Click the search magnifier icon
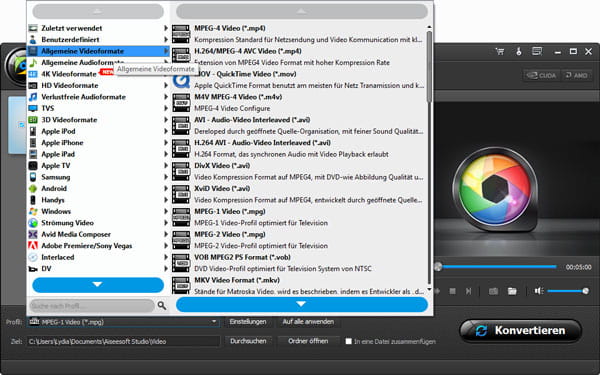The image size is (600, 375). point(162,305)
